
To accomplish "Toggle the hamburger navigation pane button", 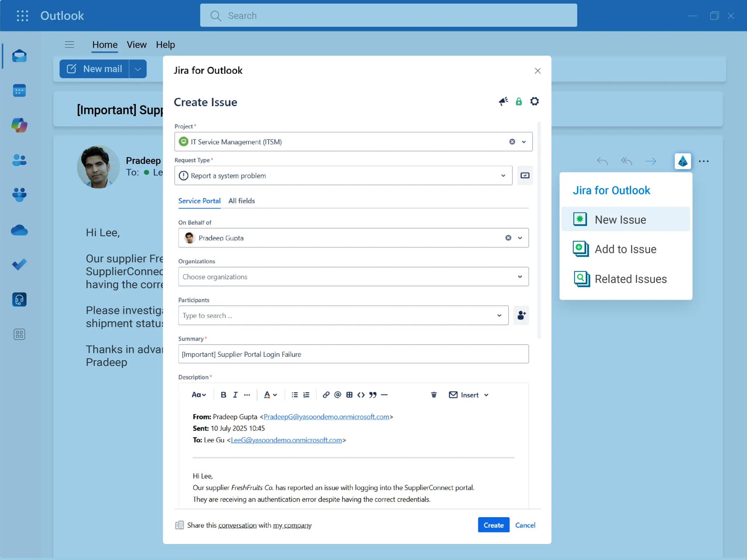I will [x=69, y=45].
